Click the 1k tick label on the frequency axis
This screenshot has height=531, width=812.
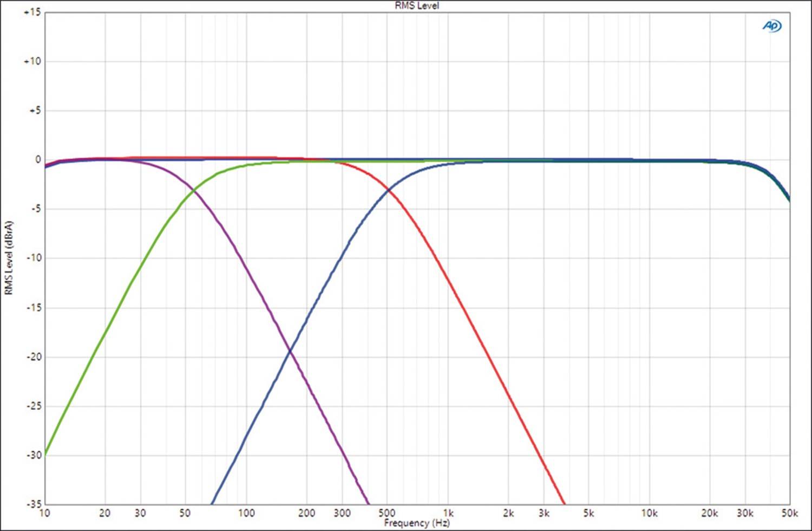pyautogui.click(x=448, y=513)
